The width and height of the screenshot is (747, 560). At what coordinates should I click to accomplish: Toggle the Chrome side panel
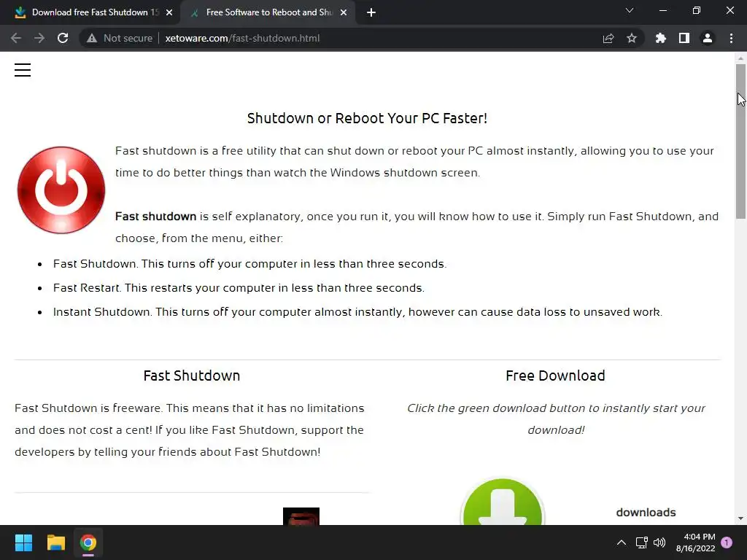[684, 38]
